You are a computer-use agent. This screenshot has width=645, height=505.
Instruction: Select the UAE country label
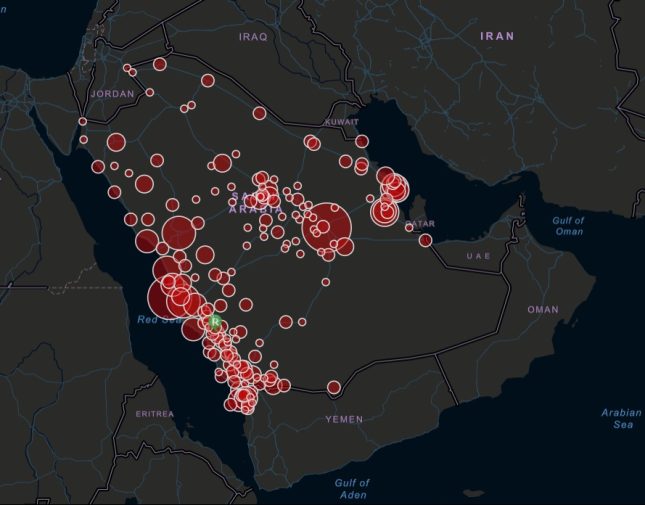coord(478,256)
